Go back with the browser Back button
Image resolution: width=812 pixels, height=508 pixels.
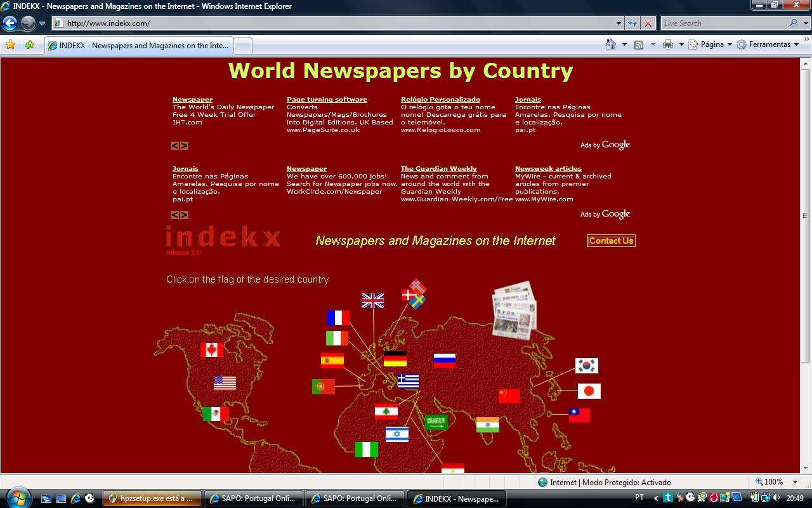click(10, 23)
